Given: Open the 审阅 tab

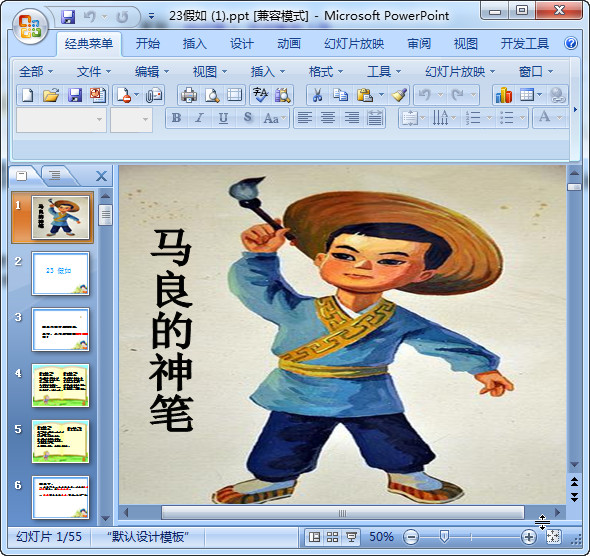Looking at the screenshot, I should click(419, 44).
